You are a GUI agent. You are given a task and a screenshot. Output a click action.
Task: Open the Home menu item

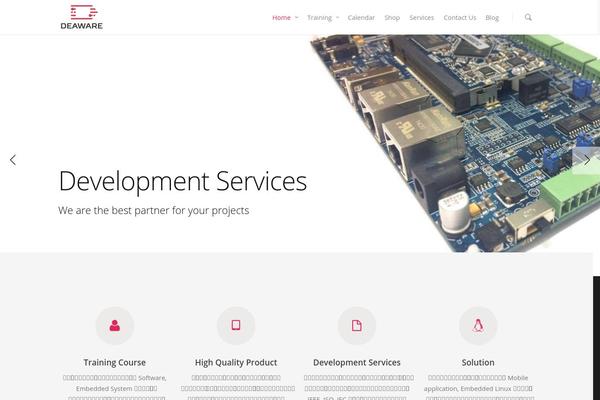pyautogui.click(x=281, y=18)
